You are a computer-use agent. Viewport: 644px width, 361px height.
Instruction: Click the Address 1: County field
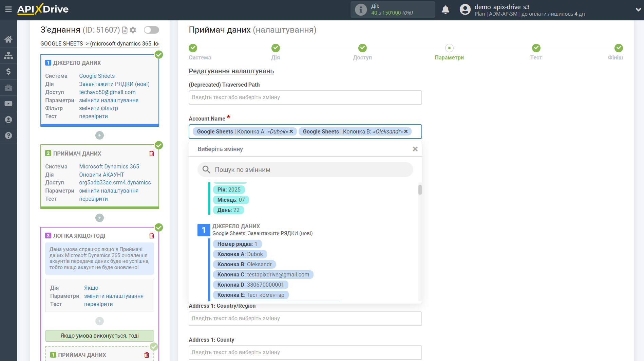tap(305, 353)
